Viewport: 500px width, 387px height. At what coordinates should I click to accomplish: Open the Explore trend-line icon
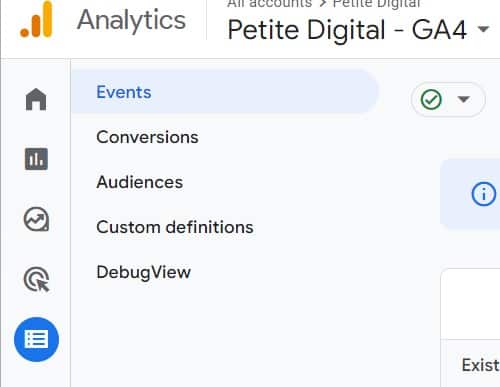coord(36,219)
